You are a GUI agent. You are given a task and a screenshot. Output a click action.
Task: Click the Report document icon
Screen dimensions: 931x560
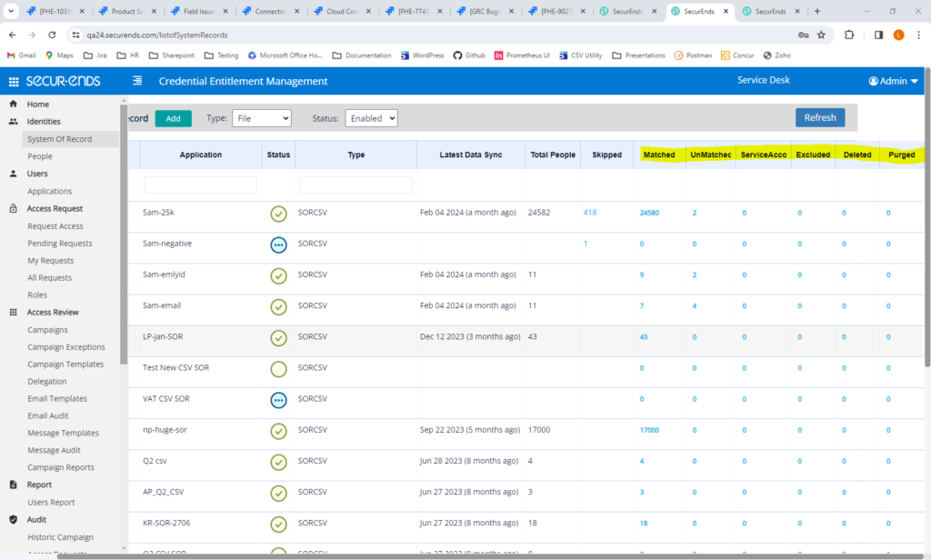[13, 485]
